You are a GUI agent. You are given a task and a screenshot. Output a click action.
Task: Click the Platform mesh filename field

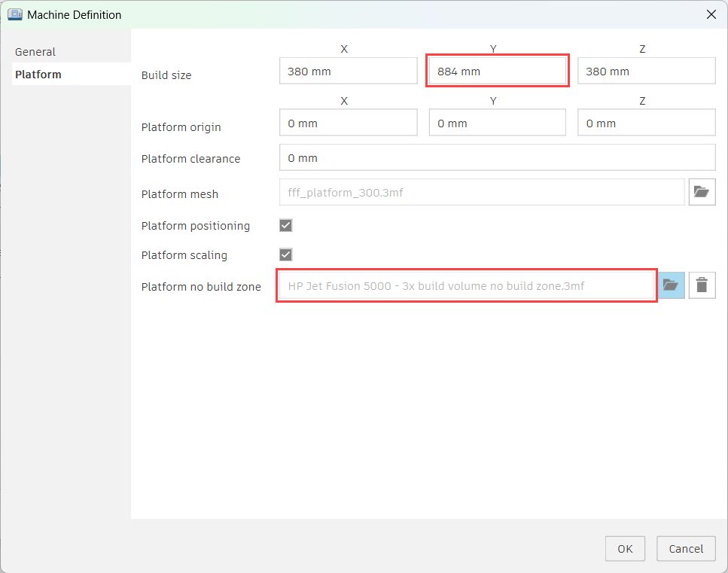tap(481, 193)
